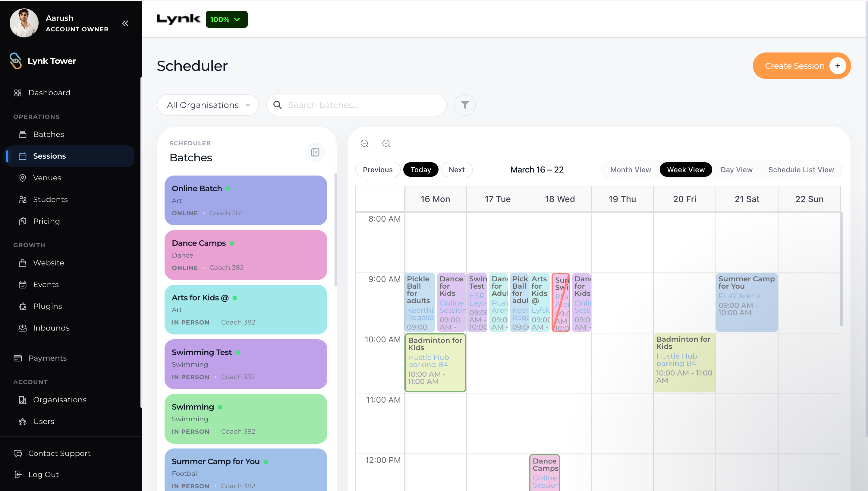Switch to Month View
The image size is (868, 491).
point(631,169)
